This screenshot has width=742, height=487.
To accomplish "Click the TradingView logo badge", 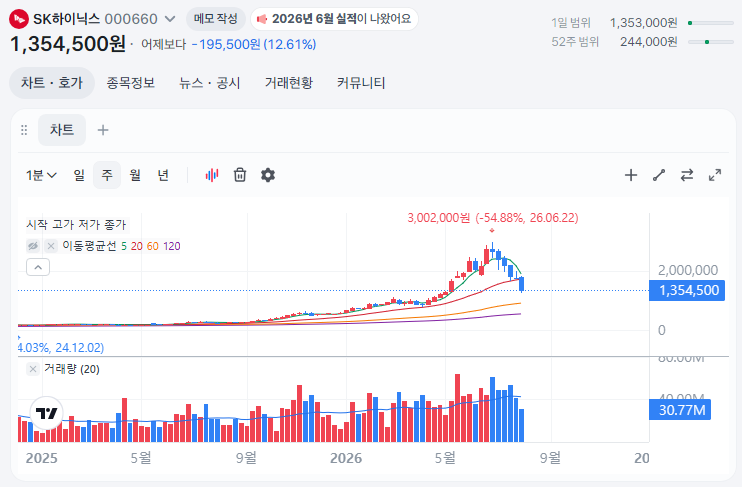I will (46, 413).
